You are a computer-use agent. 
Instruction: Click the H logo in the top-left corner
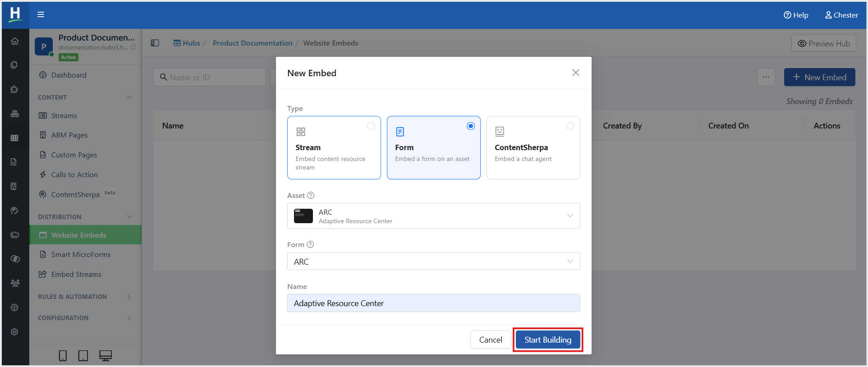pos(15,14)
